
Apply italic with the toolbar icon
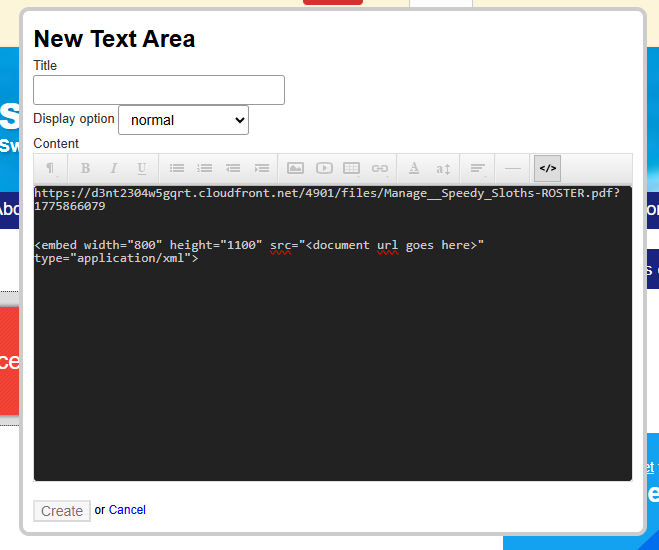pyautogui.click(x=113, y=168)
